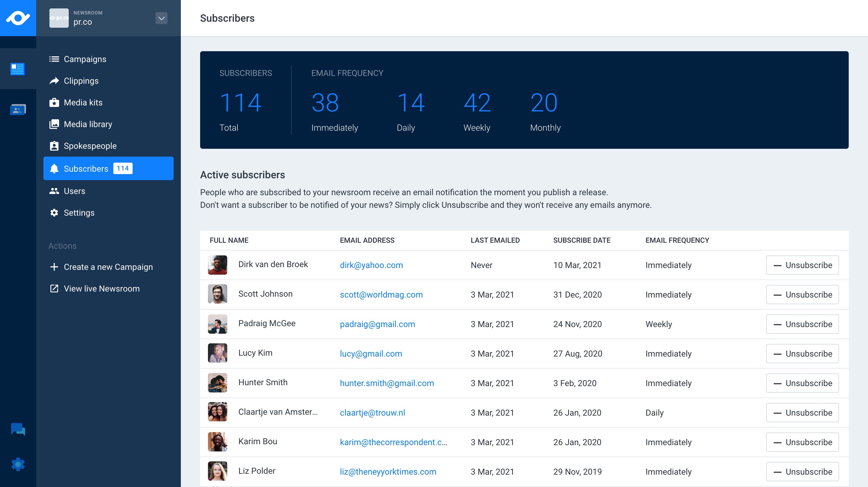Open scott@worldmag.com email link
Image resolution: width=868 pixels, height=487 pixels.
click(381, 295)
